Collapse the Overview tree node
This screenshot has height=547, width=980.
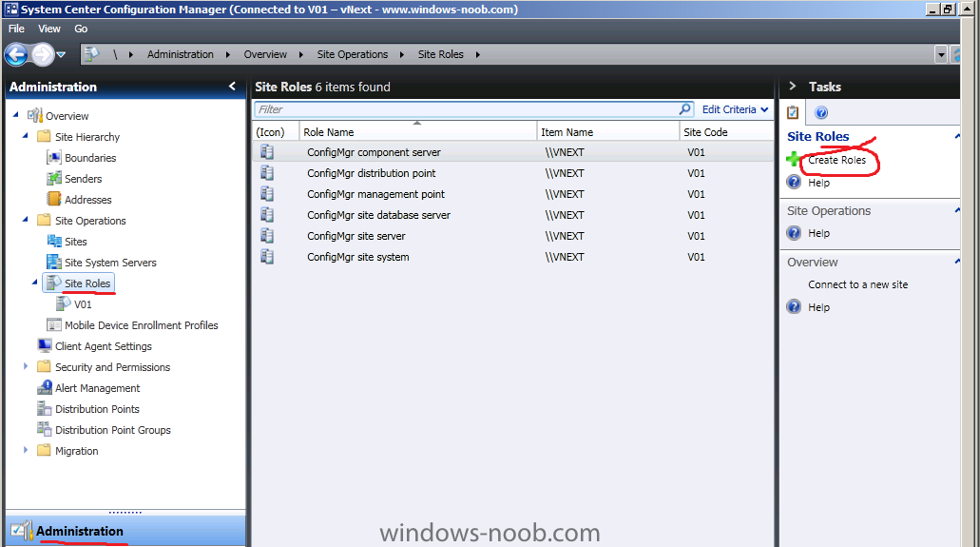(16, 114)
